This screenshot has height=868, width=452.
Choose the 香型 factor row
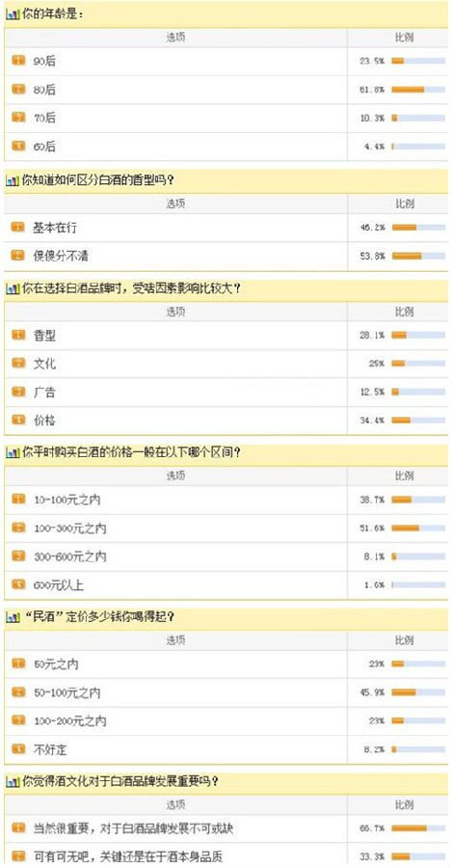[175, 336]
